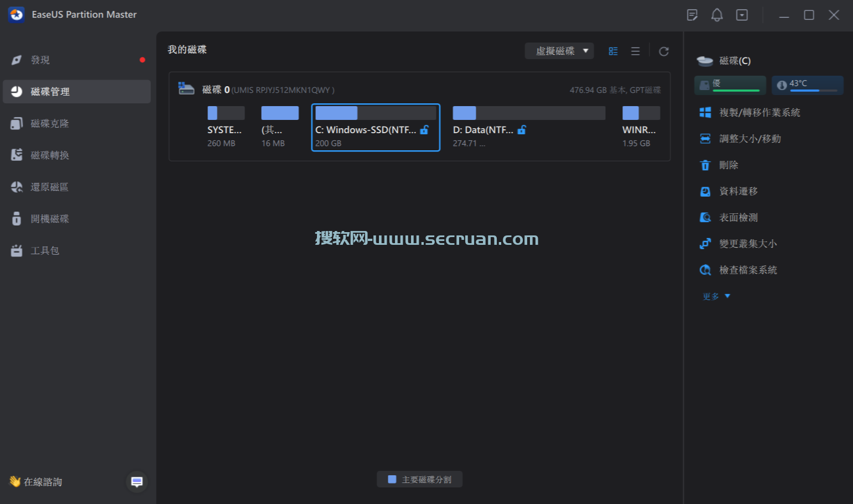853x504 pixels.
Task: Open 磁碟克隆 from the sidebar
Action: [x=76, y=123]
